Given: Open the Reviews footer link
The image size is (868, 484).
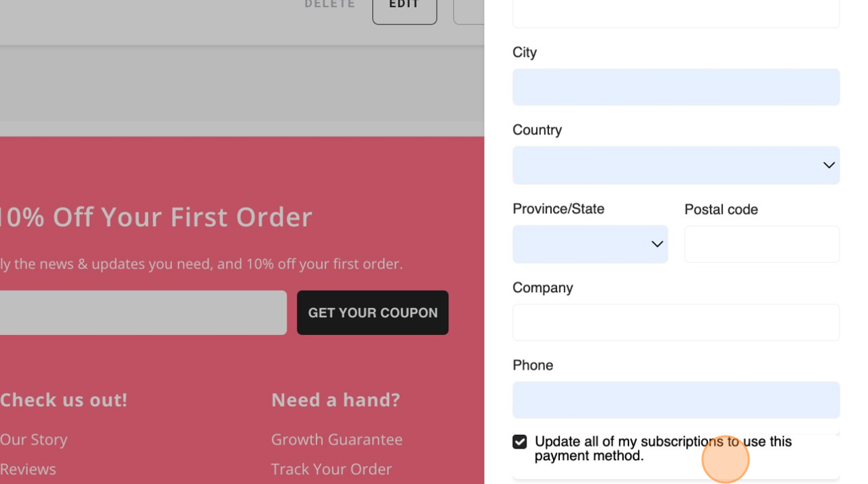Looking at the screenshot, I should coord(28,469).
